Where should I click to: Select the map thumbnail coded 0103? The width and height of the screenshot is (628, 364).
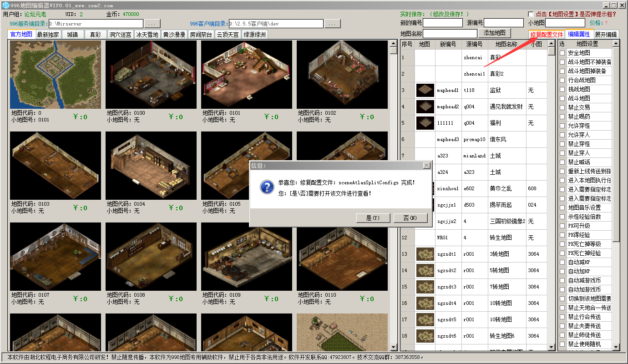pos(56,166)
